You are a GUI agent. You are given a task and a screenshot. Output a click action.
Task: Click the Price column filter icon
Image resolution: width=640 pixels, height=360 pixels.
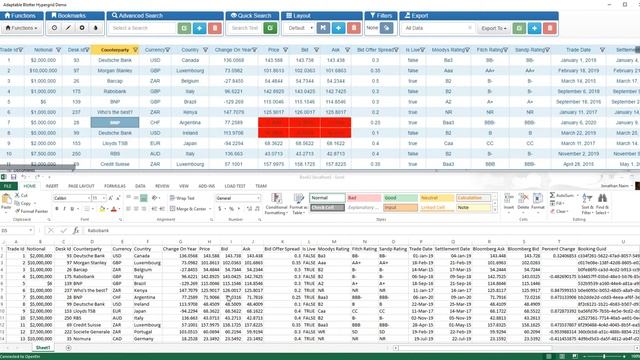click(x=285, y=50)
